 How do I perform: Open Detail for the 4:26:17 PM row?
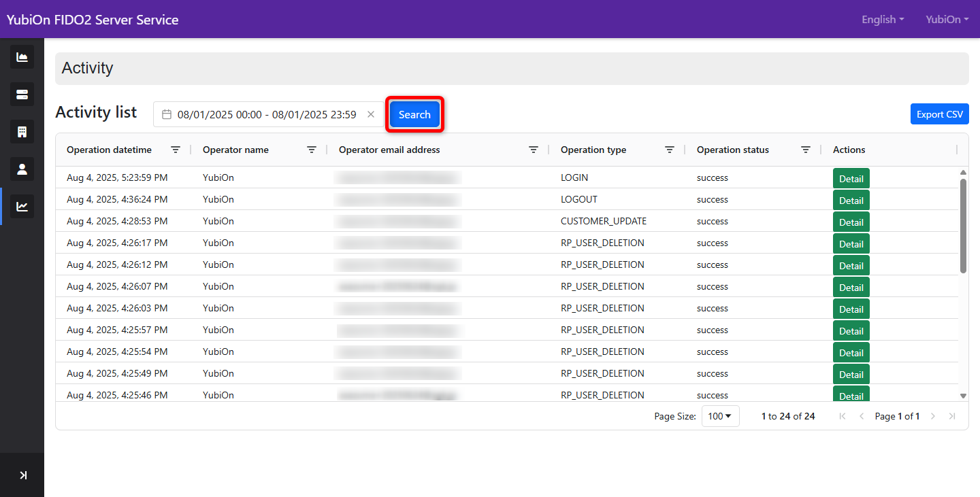tap(851, 244)
